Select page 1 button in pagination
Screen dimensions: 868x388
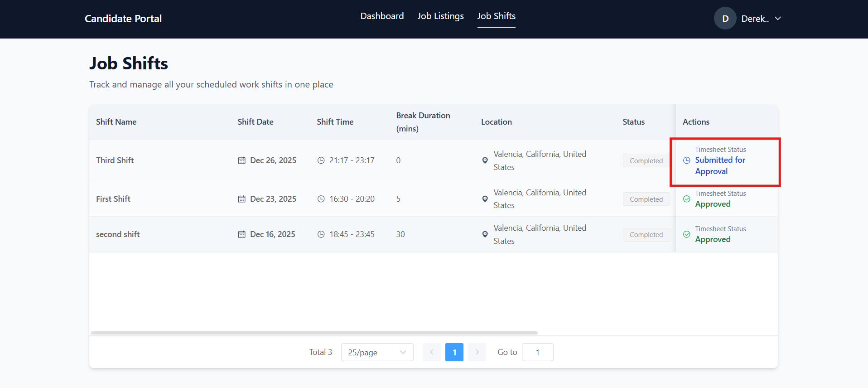(454, 352)
